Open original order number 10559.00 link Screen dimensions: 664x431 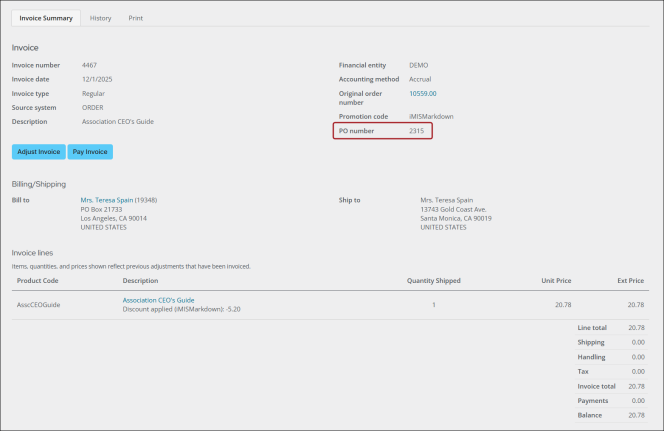click(422, 93)
